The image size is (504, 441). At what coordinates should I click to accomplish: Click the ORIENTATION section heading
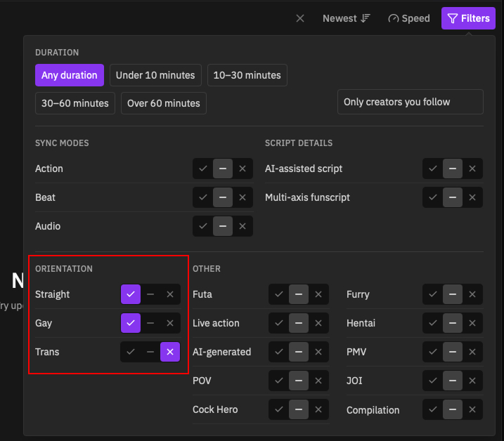click(x=64, y=269)
